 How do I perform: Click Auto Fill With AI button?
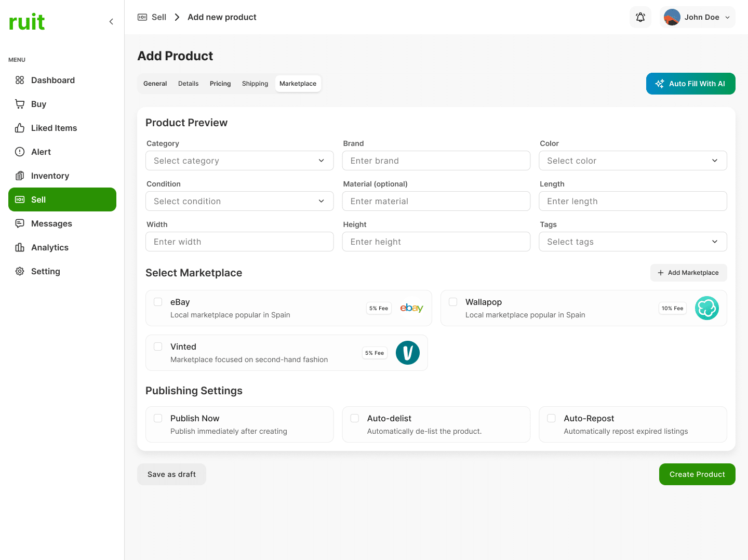[690, 84]
